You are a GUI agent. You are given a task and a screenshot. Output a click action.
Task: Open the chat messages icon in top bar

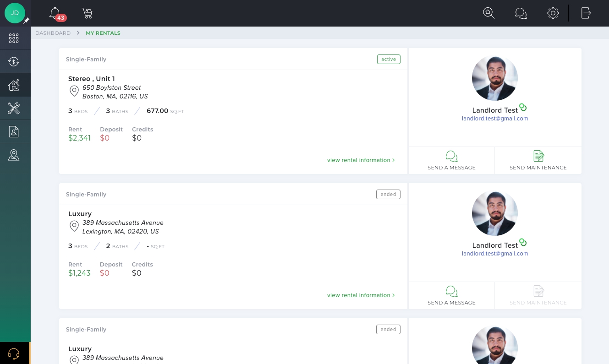(x=521, y=13)
